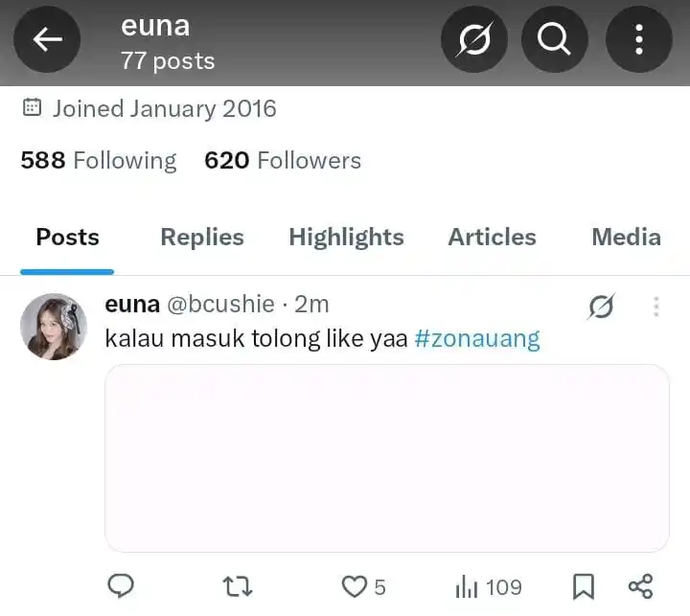Tap the back arrow button
The height and width of the screenshot is (616, 690).
[x=46, y=39]
